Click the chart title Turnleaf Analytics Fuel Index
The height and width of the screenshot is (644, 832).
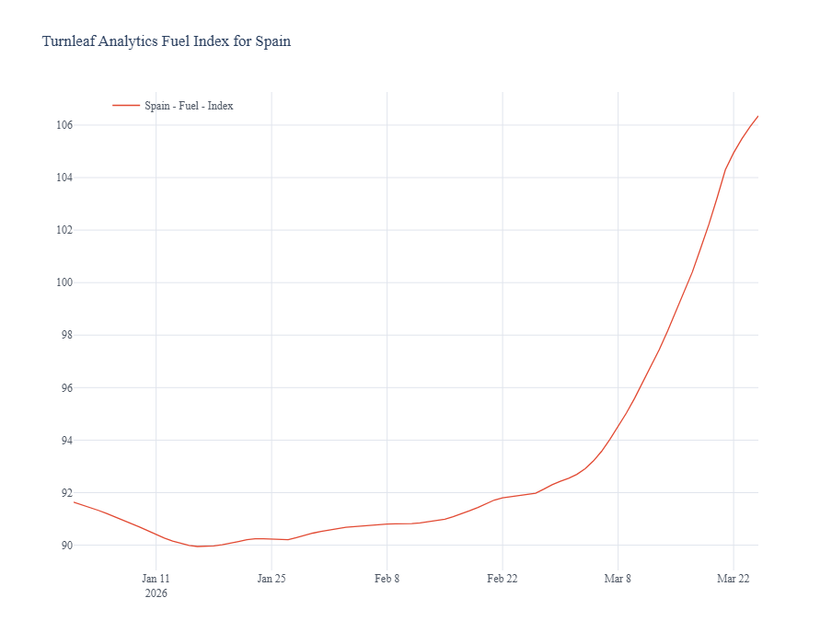coord(167,41)
